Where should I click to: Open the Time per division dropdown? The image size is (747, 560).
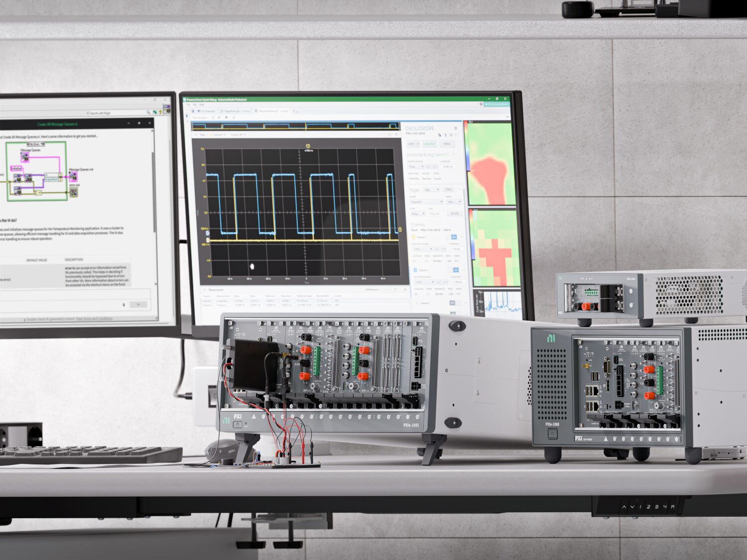click(415, 166)
